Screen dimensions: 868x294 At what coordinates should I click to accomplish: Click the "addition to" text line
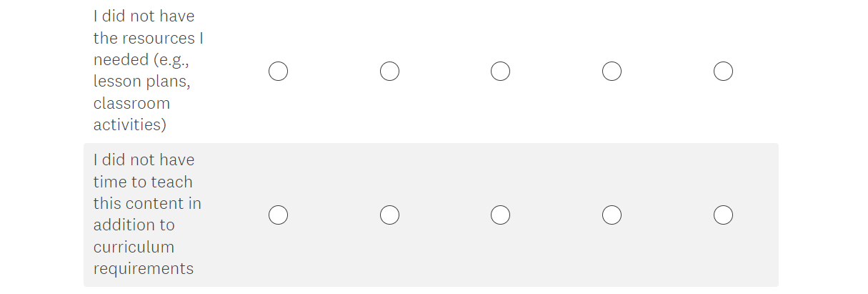pyautogui.click(x=134, y=225)
